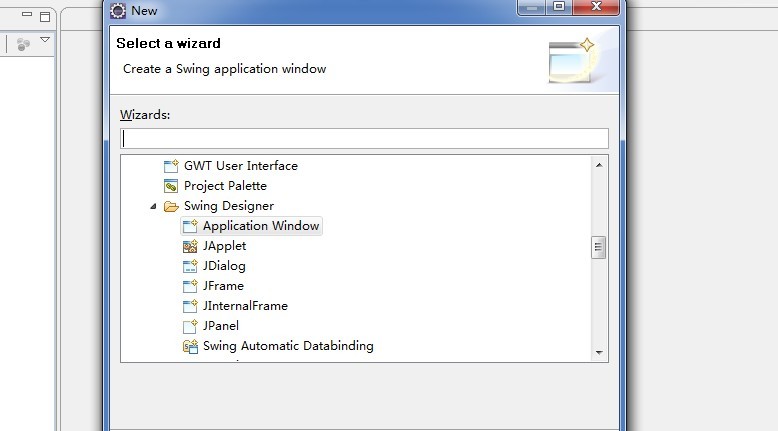The width and height of the screenshot is (778, 431).
Task: Select JFrame wizard entry
Action: coord(223,286)
